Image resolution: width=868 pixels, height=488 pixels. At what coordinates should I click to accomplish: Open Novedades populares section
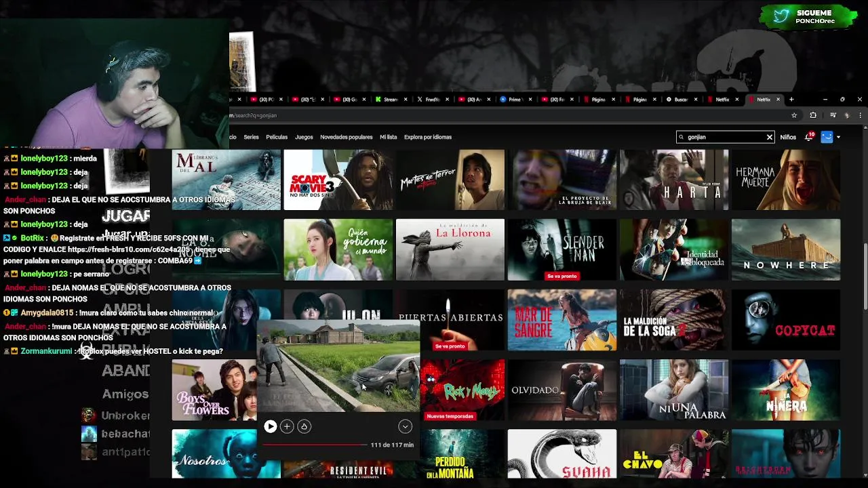(x=347, y=137)
